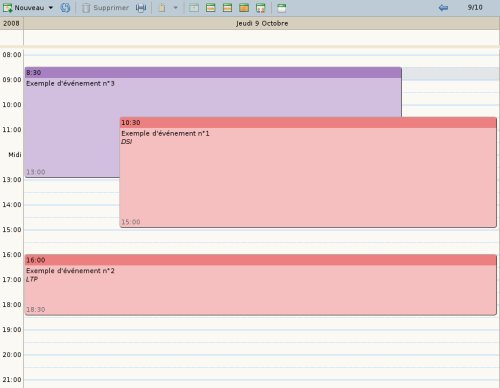Click the DSI location text
This screenshot has height=388, width=500.
[x=126, y=142]
